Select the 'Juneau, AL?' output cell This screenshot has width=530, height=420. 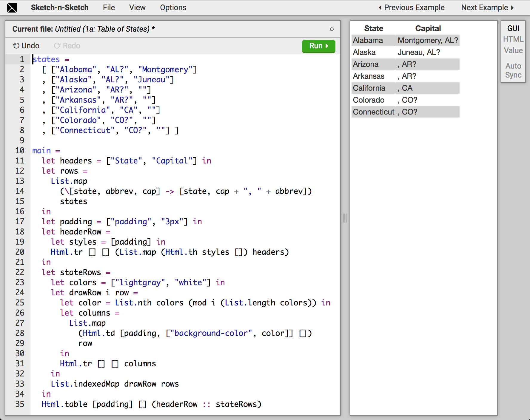point(428,52)
